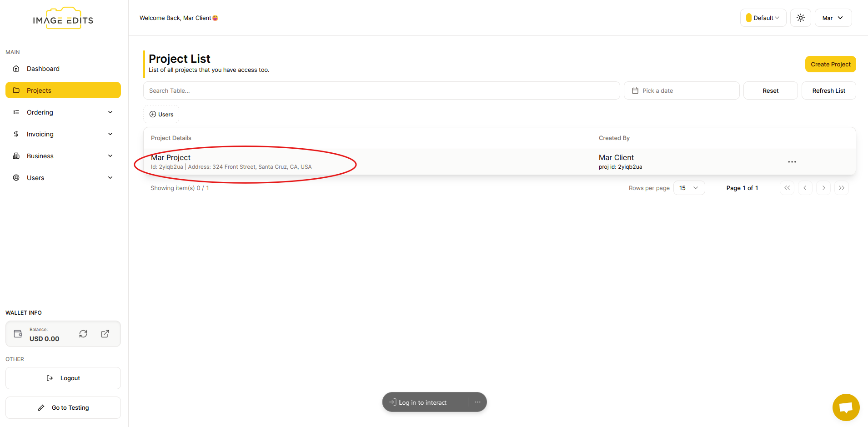Screen dimensions: 868x427
Task: Open the chat support bubble
Action: point(846,407)
